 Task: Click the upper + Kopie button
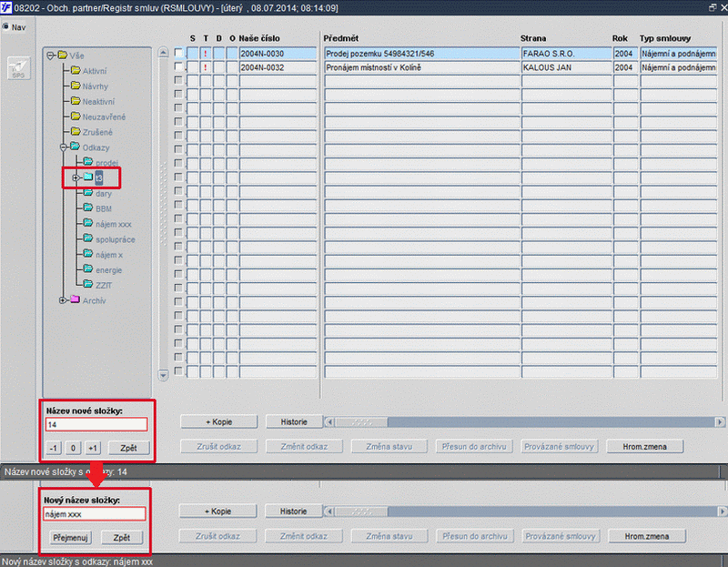tap(218, 421)
